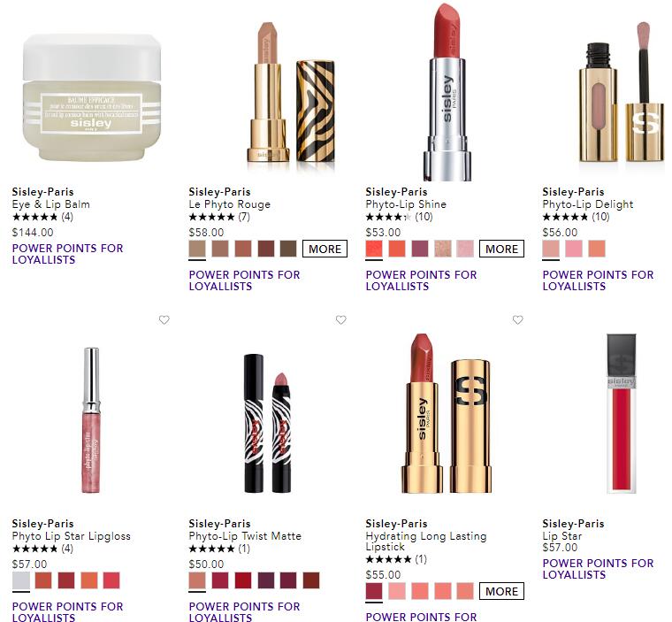Favorite the Phyto Lip Star Lipgloss heart icon
Viewport: 672px width, 622px height.
(164, 320)
